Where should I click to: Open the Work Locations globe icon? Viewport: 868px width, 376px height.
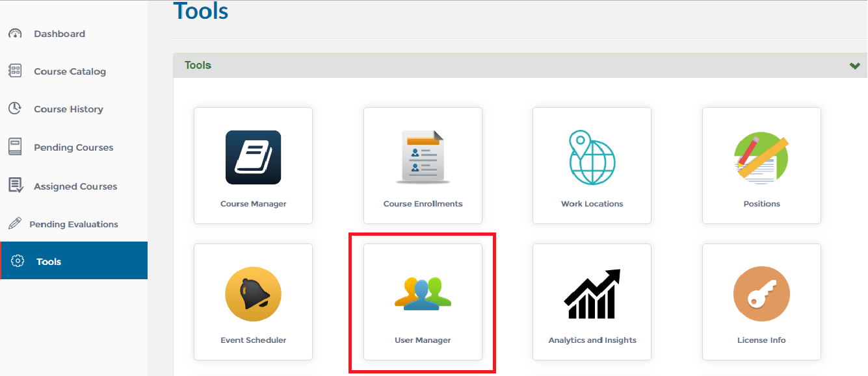tap(592, 157)
